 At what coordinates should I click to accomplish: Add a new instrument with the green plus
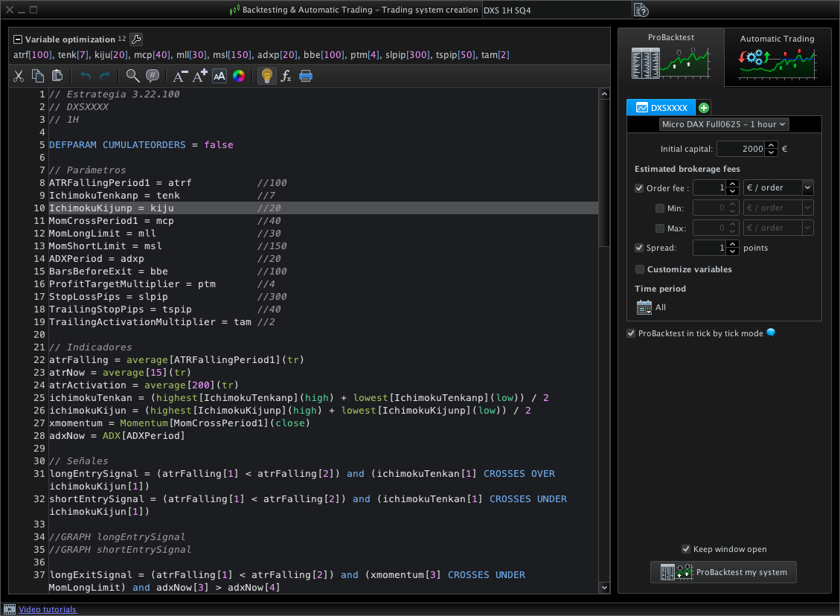point(703,107)
